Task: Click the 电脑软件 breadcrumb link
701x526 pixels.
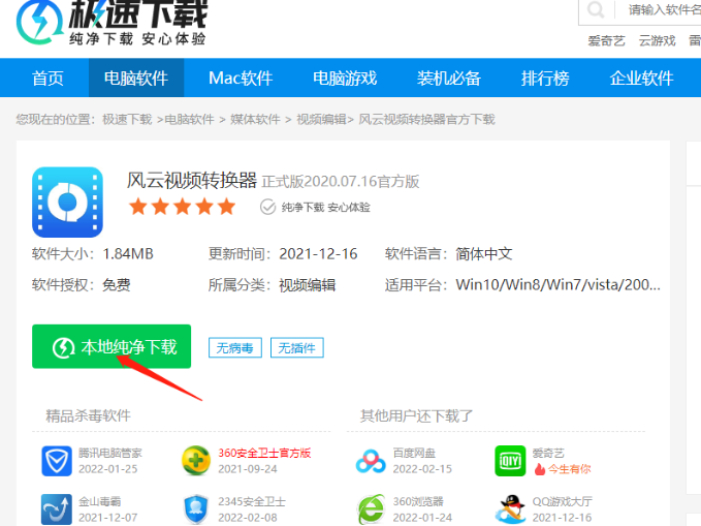Action: [189, 119]
